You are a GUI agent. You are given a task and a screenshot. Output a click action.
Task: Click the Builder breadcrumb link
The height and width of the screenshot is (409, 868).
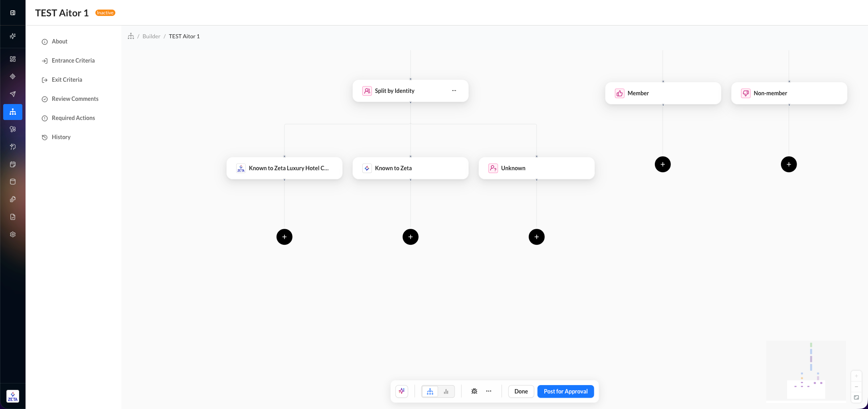tap(151, 36)
